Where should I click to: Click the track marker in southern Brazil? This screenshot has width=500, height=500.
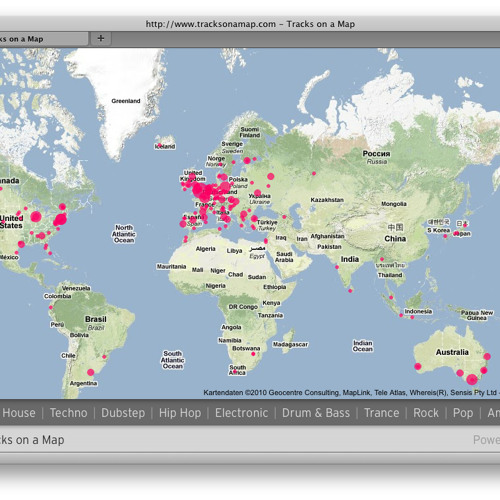[x=104, y=357]
